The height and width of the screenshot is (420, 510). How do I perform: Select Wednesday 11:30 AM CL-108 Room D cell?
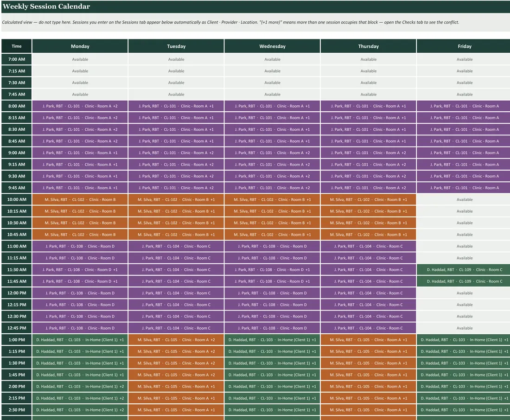[272, 270]
